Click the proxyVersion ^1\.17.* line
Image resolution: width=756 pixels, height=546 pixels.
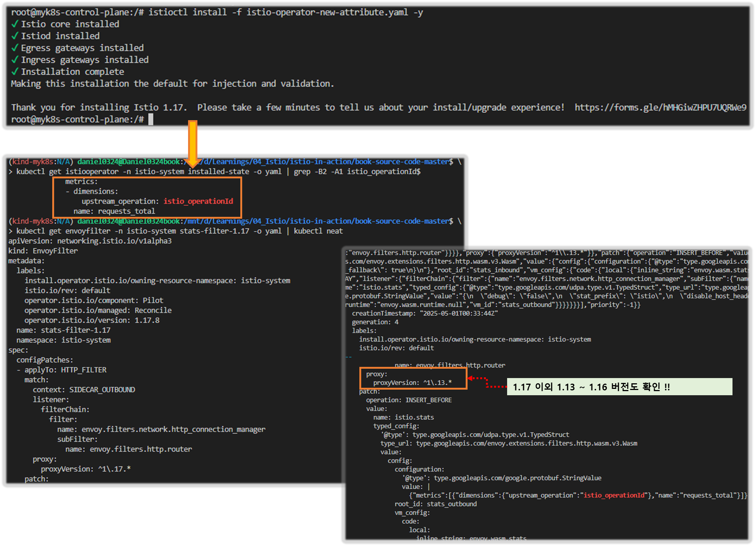tap(85, 469)
